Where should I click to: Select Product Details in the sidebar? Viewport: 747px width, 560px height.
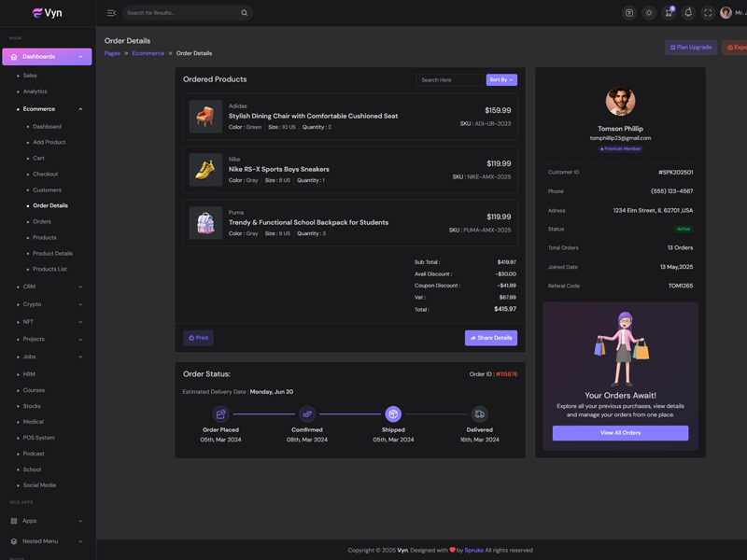[52, 253]
